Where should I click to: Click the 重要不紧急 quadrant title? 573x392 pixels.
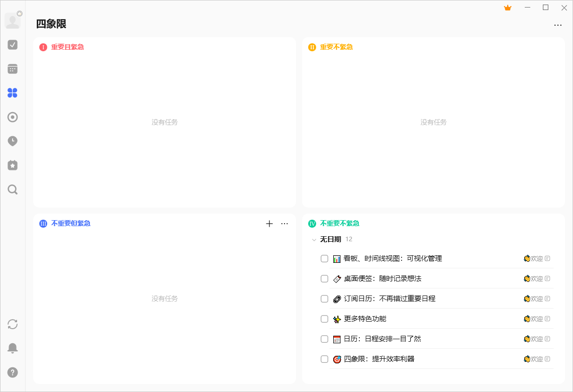tap(337, 47)
